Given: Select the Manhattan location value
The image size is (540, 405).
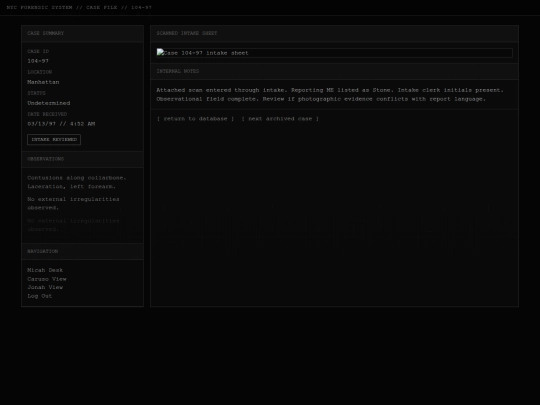Looking at the screenshot, I should coord(43,82).
